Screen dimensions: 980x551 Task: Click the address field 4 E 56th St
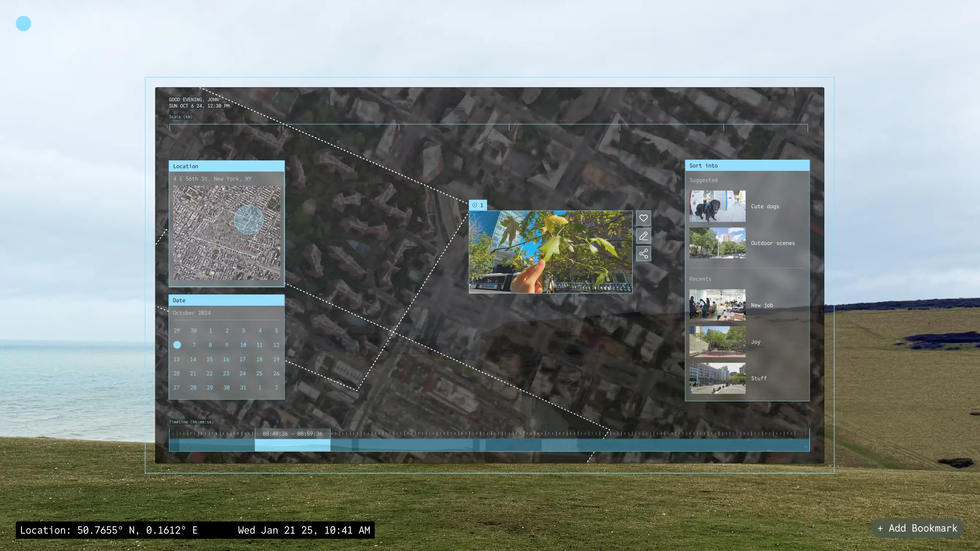(x=212, y=179)
